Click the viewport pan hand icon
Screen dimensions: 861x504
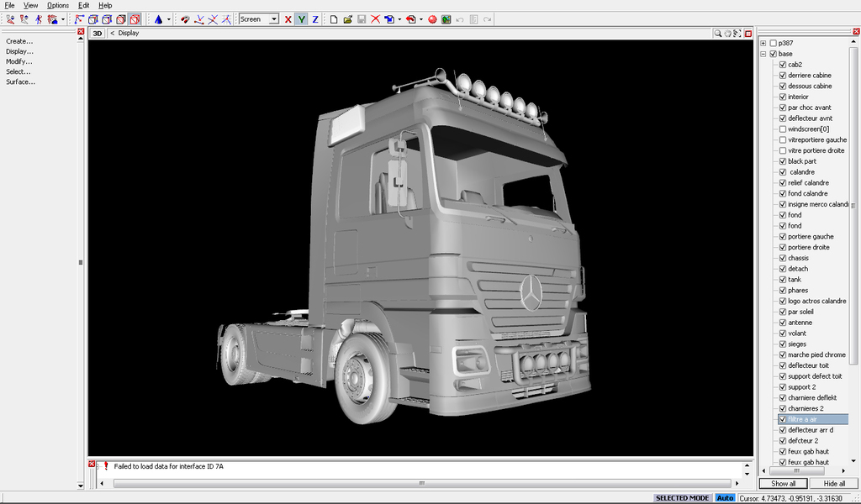(728, 34)
